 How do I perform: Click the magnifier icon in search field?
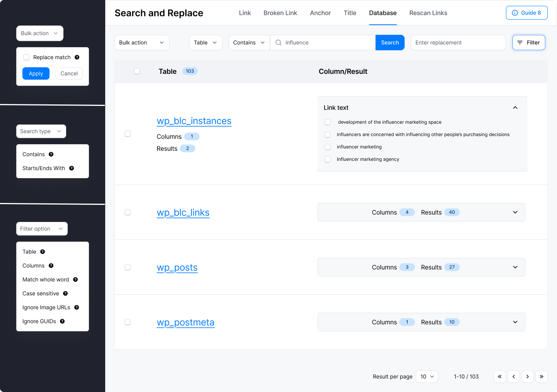[278, 43]
